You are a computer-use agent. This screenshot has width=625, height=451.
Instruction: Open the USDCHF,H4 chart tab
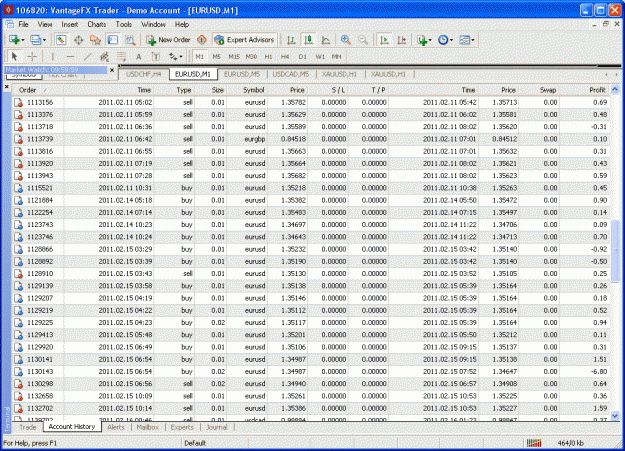(143, 74)
